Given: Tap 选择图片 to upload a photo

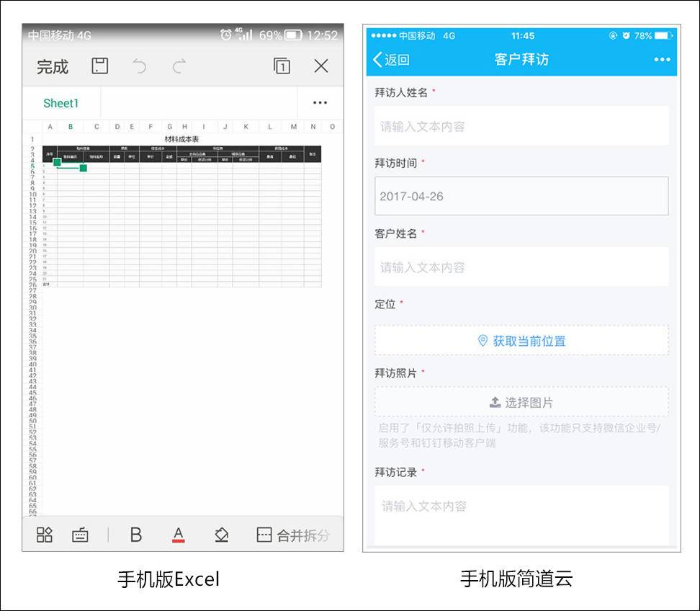Looking at the screenshot, I should click(x=521, y=402).
